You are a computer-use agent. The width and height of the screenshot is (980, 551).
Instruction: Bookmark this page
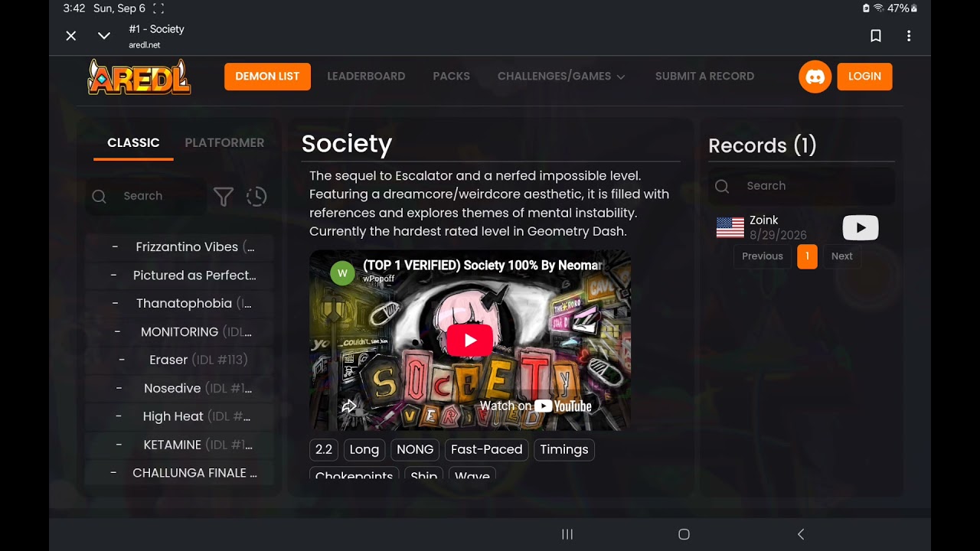876,36
